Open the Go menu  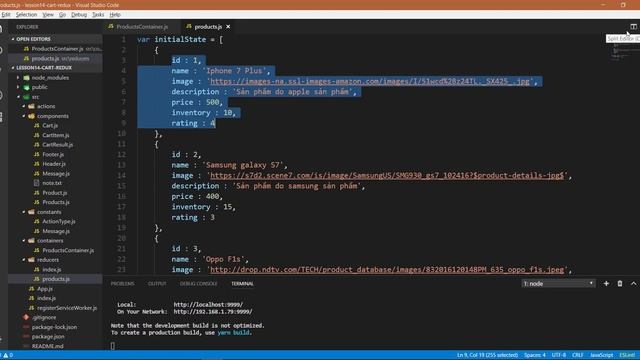click(x=62, y=15)
